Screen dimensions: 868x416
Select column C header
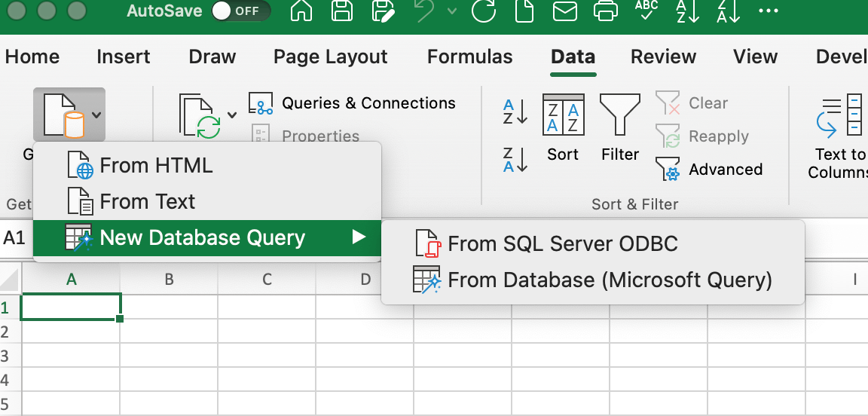(x=267, y=279)
